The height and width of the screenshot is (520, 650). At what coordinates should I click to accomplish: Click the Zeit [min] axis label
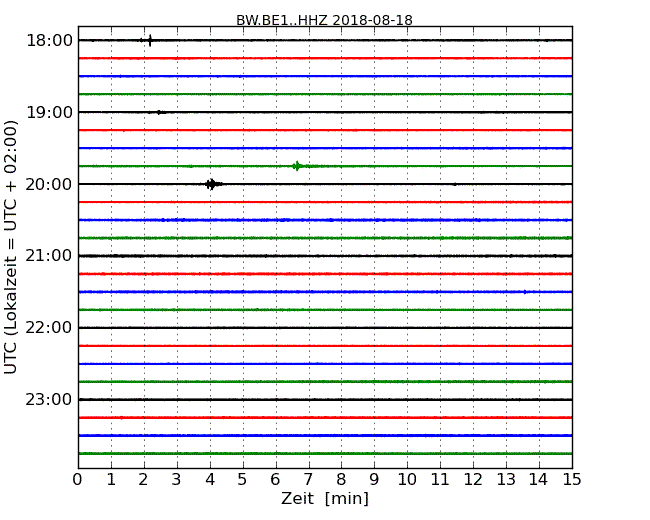(325, 498)
